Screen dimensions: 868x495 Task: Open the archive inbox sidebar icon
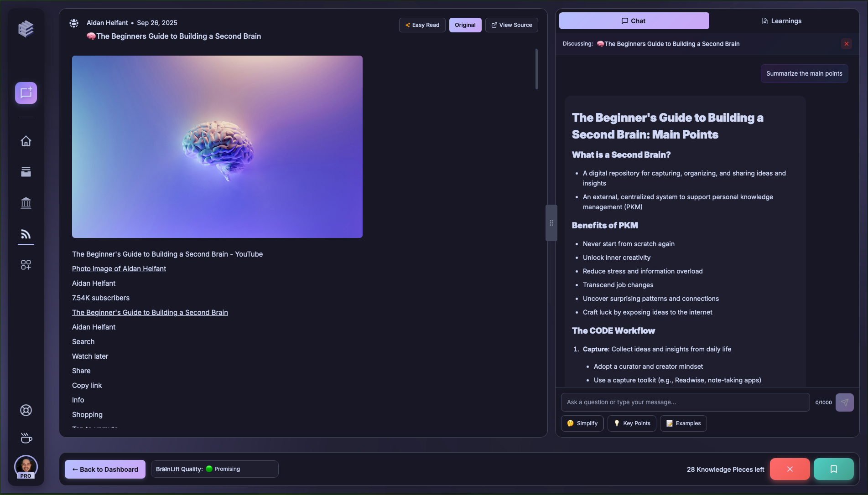click(x=26, y=172)
